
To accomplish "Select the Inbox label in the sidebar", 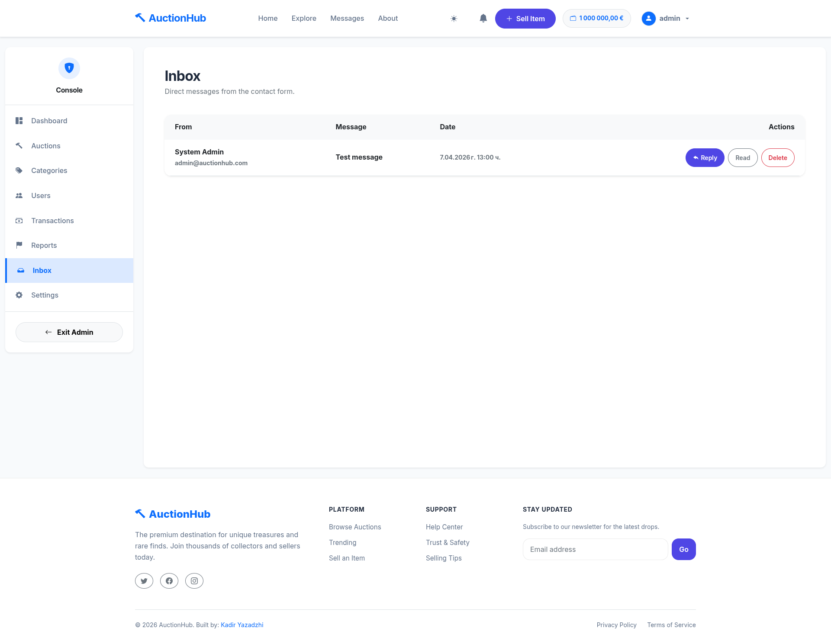I will [x=42, y=270].
